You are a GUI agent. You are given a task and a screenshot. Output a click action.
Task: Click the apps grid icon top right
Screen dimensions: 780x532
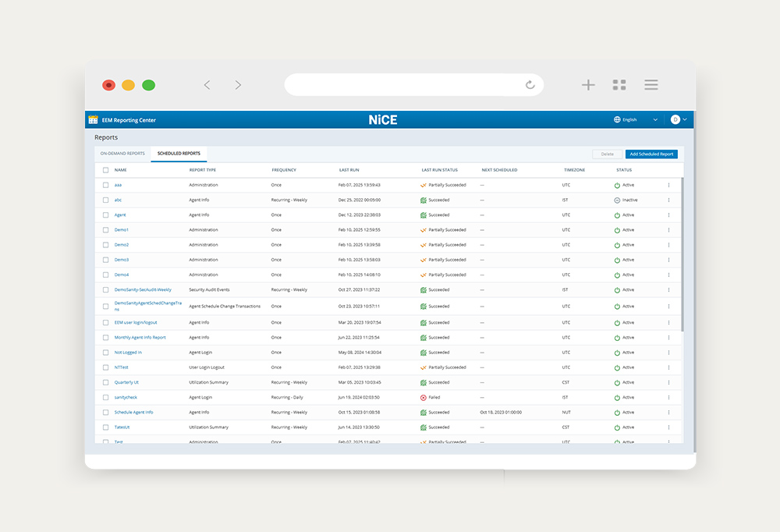point(619,84)
